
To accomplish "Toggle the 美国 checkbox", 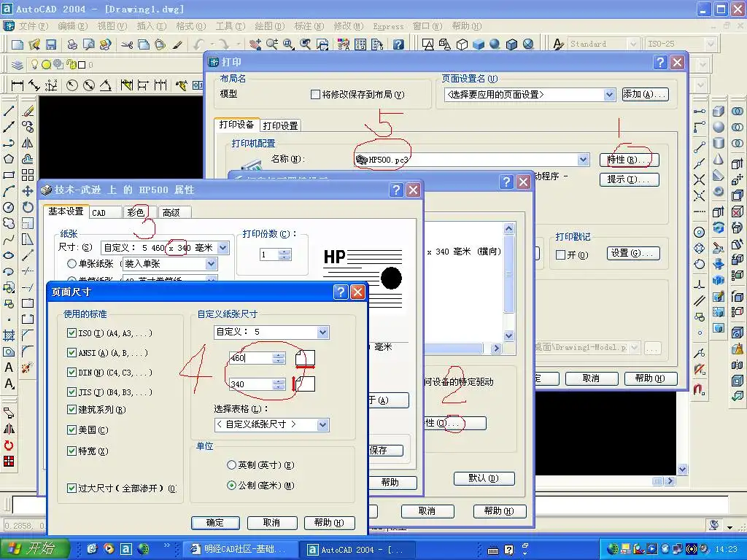I will 72,429.
